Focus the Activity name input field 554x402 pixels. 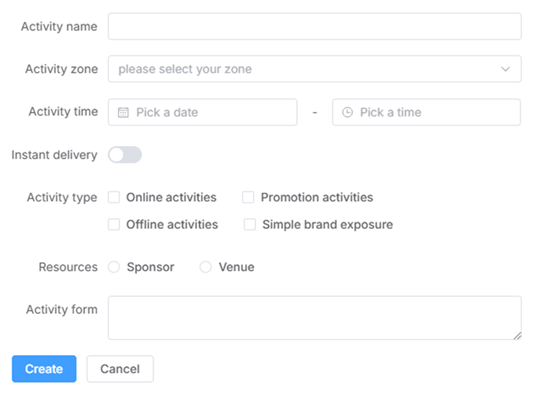pos(314,26)
